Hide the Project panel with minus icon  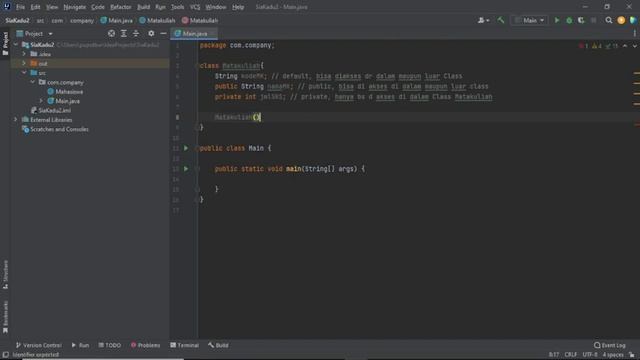click(x=163, y=33)
